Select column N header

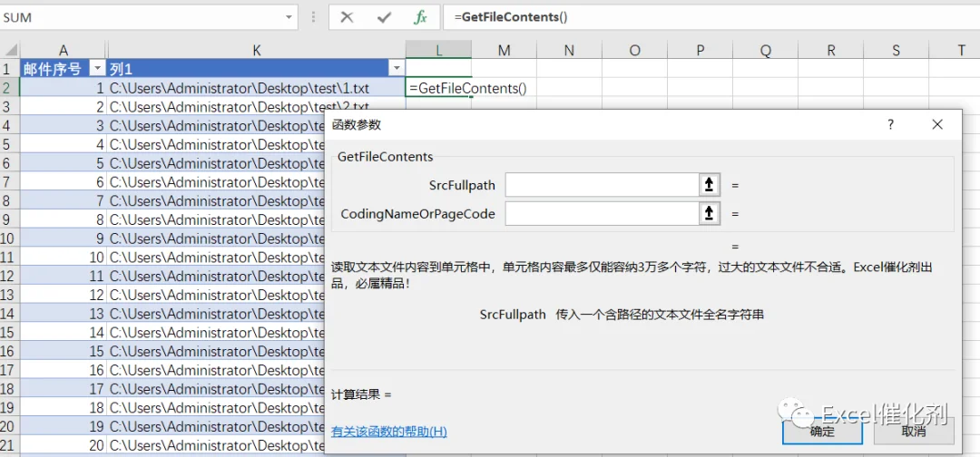[569, 51]
